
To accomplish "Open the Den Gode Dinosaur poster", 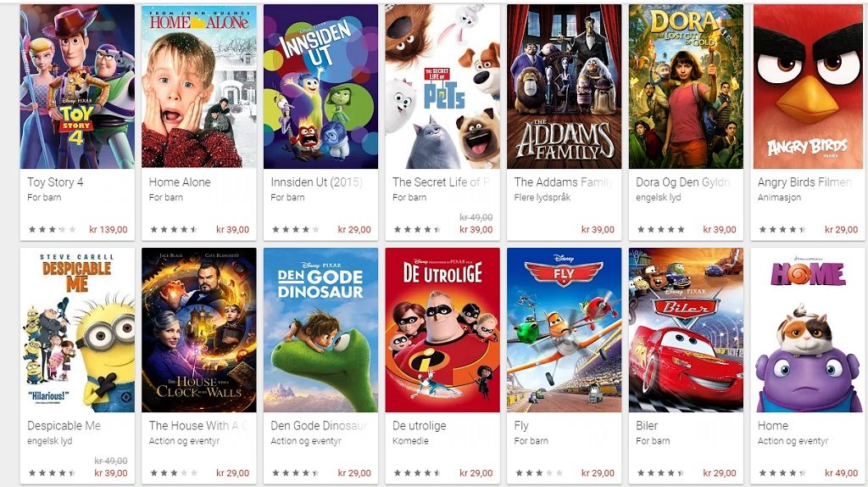I will click(320, 330).
